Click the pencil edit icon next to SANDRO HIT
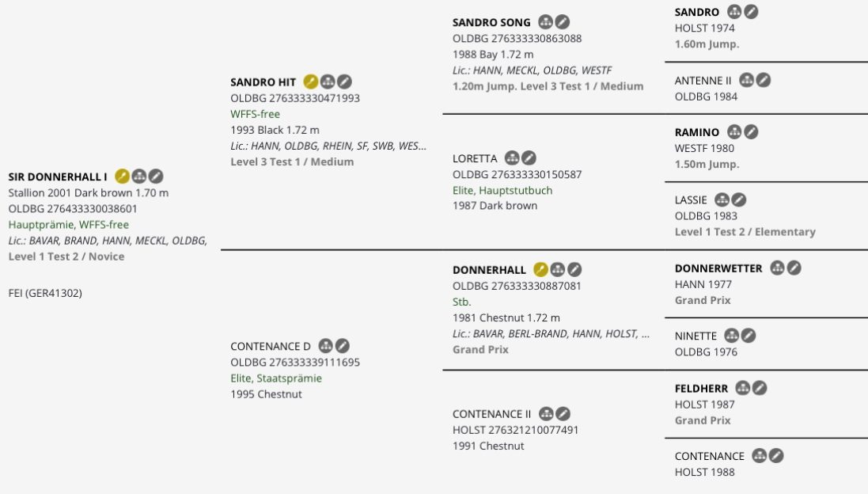 coord(344,82)
